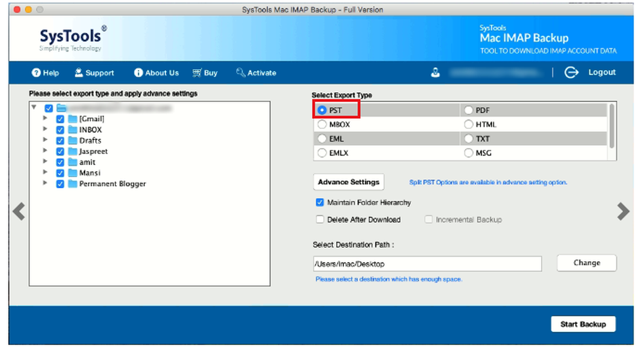Uncheck the root account checkbox
This screenshot has width=644, height=354.
coord(48,108)
